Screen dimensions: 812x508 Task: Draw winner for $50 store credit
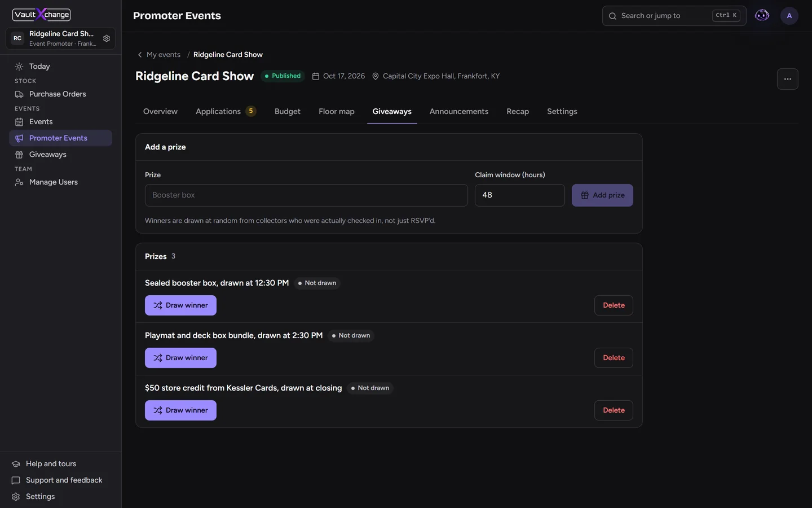tap(180, 410)
